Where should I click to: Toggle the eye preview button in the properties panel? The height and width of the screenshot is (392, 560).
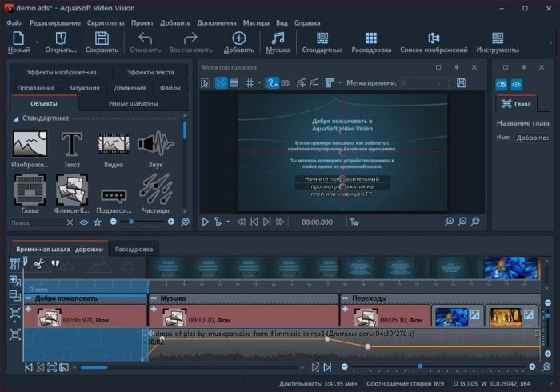point(517,83)
